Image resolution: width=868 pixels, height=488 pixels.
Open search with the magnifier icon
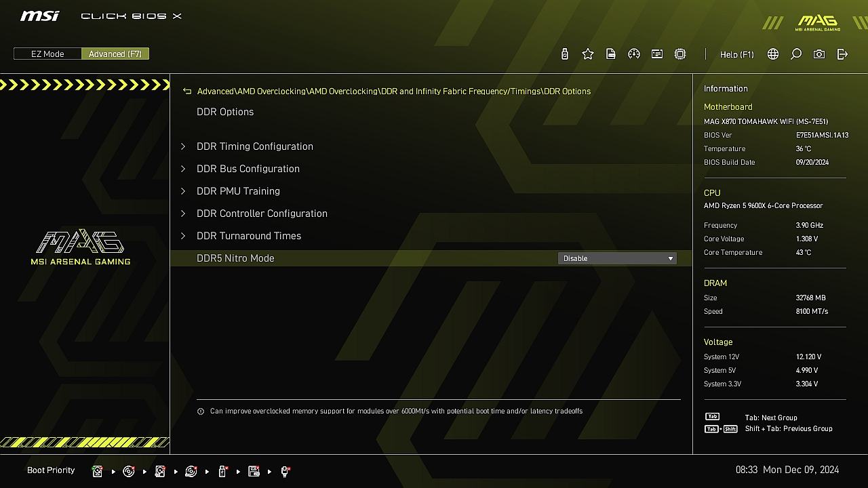(796, 54)
